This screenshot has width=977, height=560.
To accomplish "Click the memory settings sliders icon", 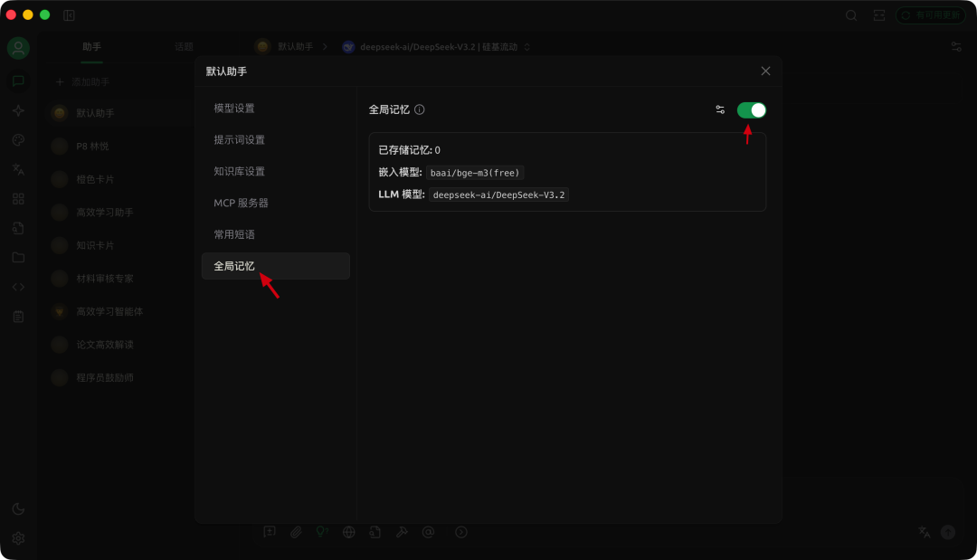I will tap(720, 109).
